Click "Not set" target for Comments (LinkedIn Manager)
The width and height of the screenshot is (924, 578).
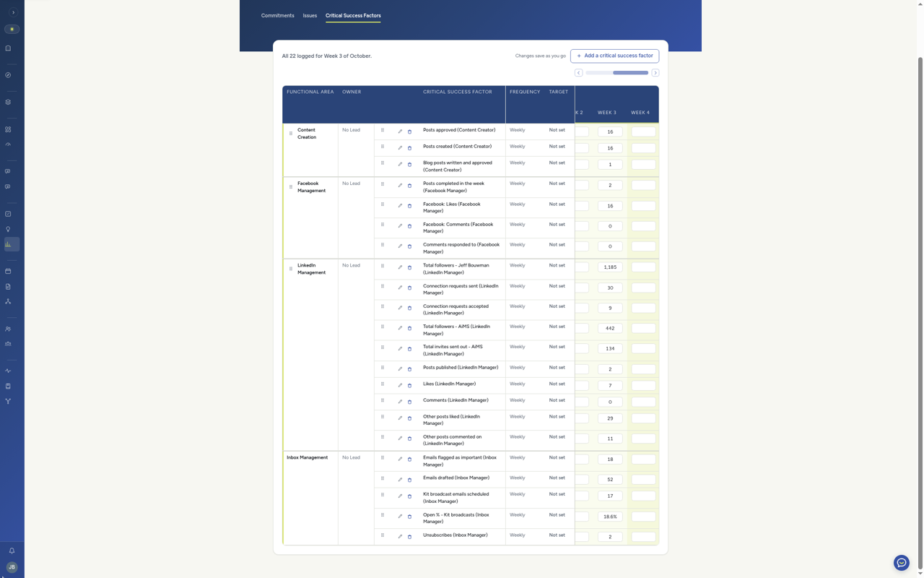pos(557,400)
